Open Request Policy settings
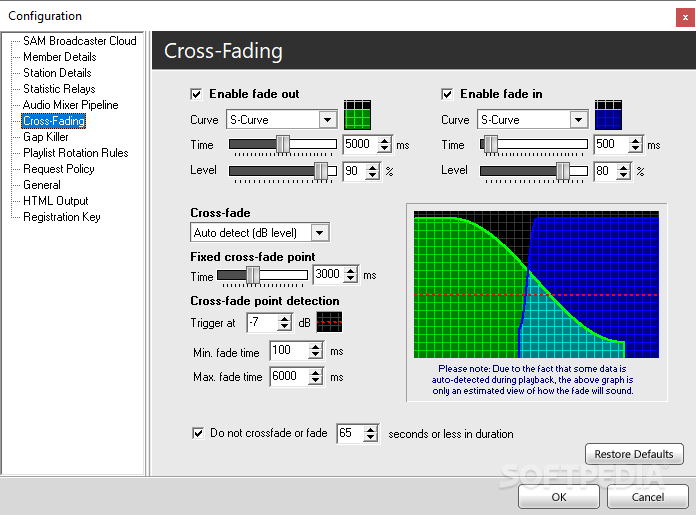Viewport: 696px width, 515px height. pos(59,169)
